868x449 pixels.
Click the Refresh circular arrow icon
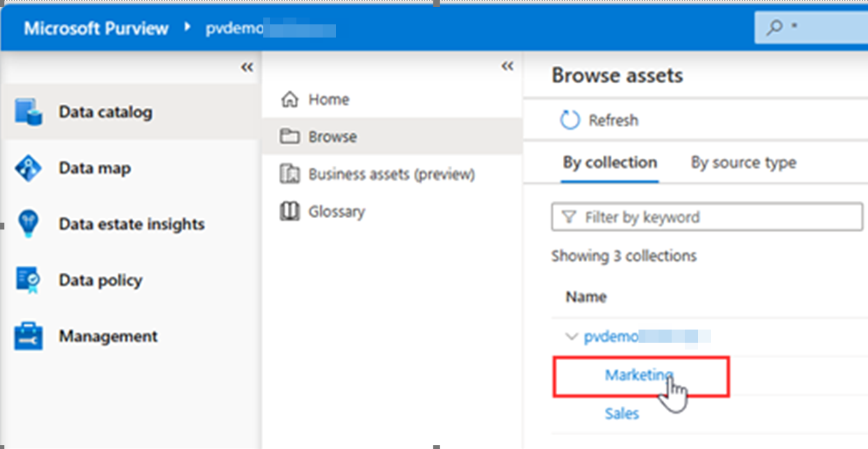pos(570,120)
